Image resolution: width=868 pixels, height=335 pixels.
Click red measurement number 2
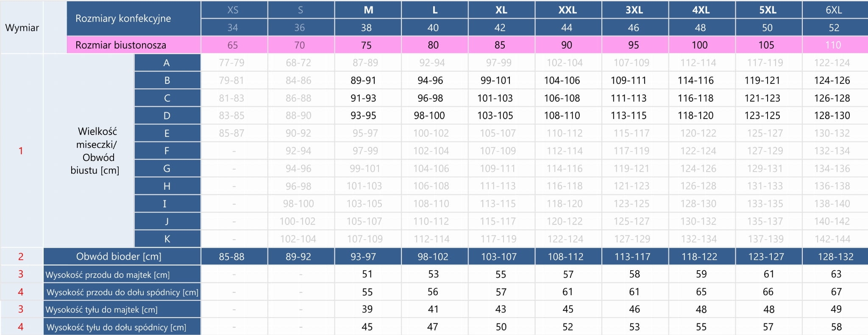tap(21, 257)
